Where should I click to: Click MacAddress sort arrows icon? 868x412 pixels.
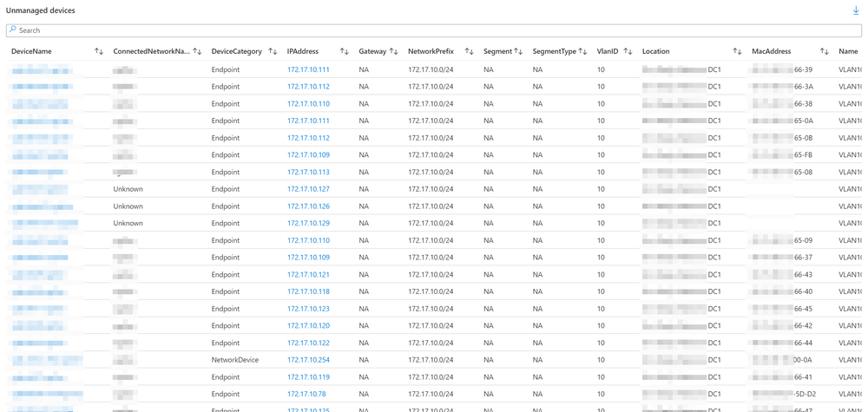[825, 51]
